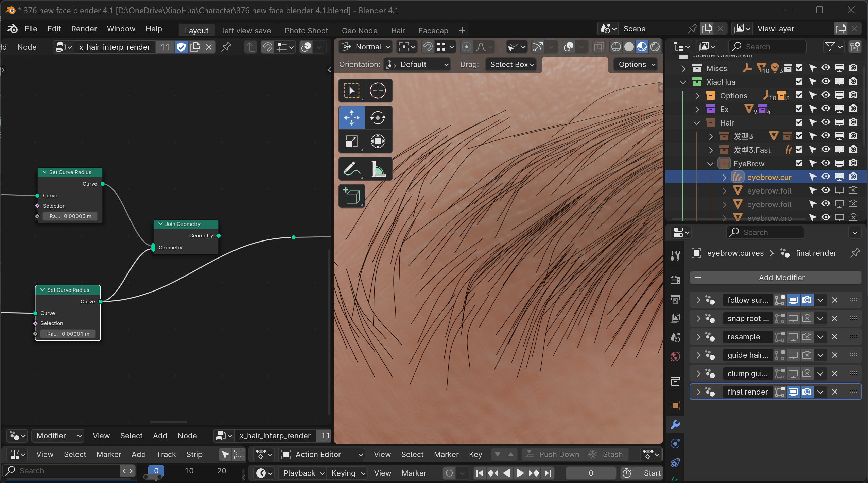Expand the Options dropdown in viewport
Viewport: 868px width, 483px height.
(x=636, y=64)
